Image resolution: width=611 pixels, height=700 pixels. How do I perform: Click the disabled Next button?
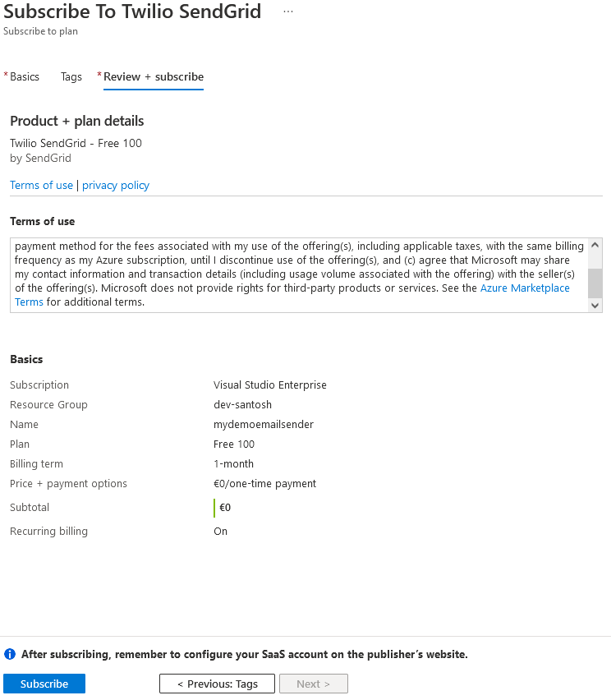(313, 683)
